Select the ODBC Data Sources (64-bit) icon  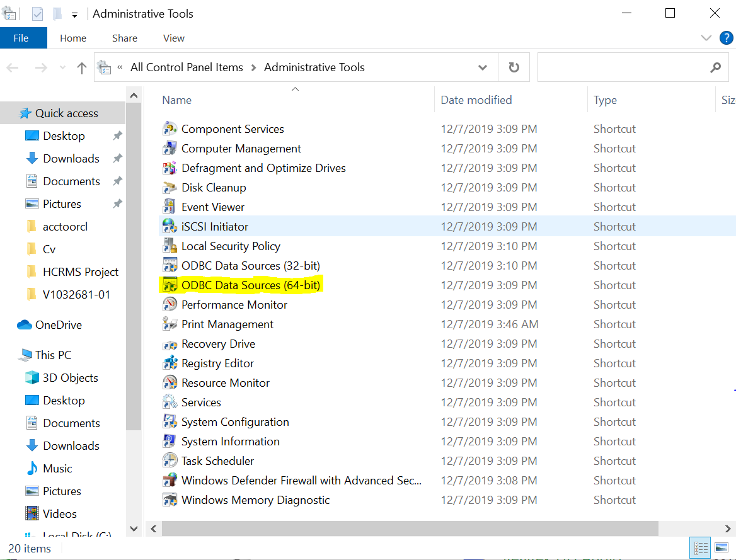click(170, 285)
